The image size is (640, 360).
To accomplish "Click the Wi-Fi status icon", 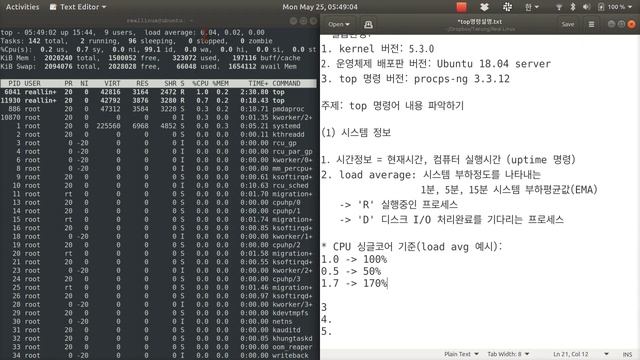I will coord(559,7).
